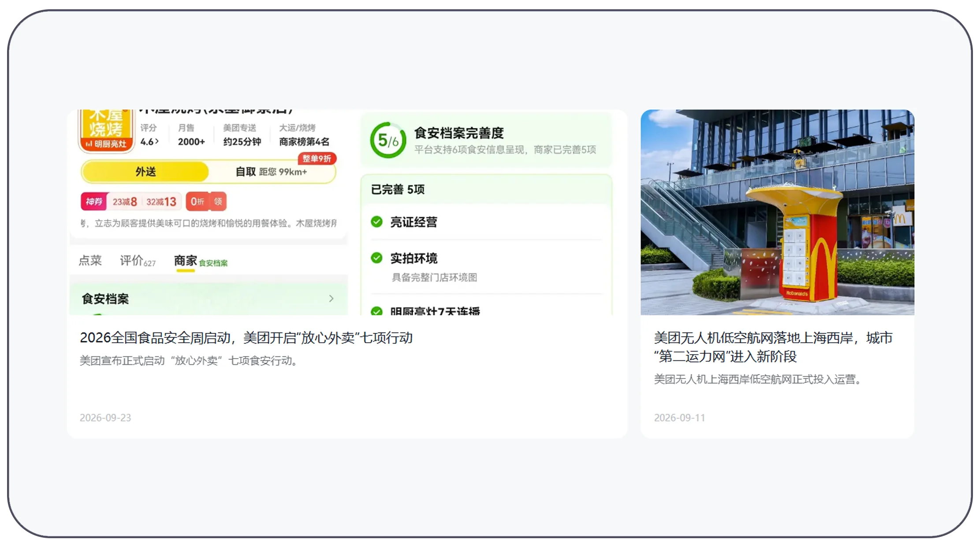The height and width of the screenshot is (547, 980).
Task: Open the 2026全国食品安全周启动 article headline
Action: point(246,337)
